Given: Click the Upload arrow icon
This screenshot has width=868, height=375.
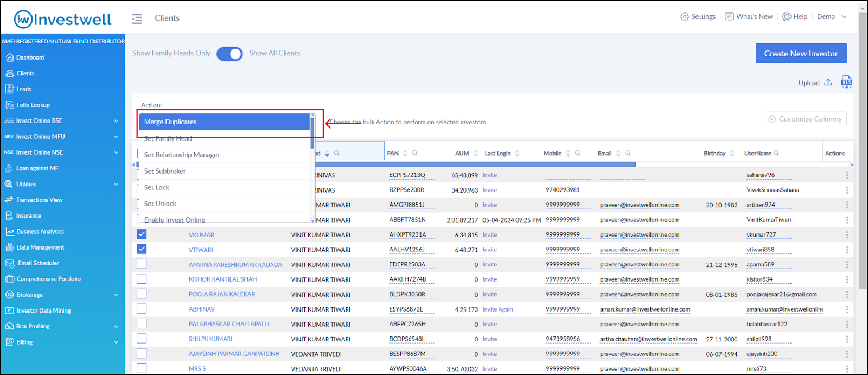Looking at the screenshot, I should pos(828,82).
